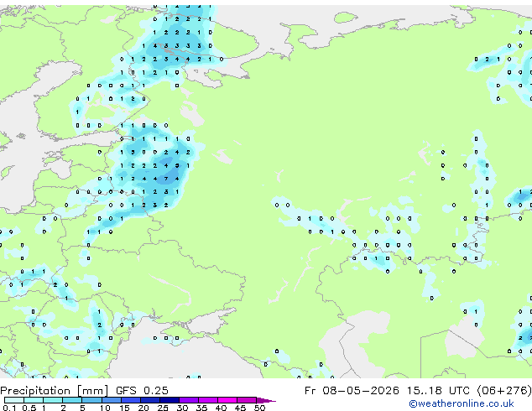This screenshot has width=532, height=411.
Task: Click the '15' legend scale label
Action: click(124, 408)
